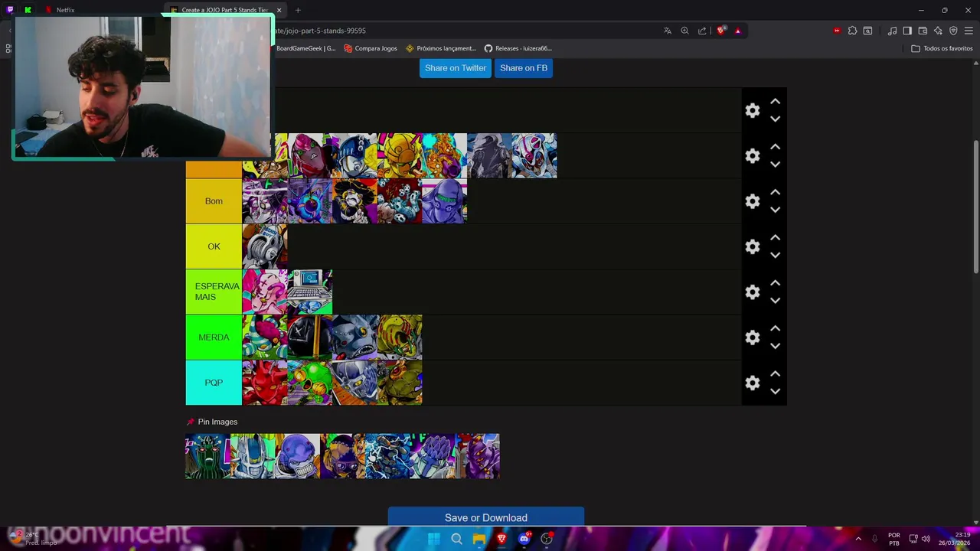980x551 pixels.
Task: Open settings gear for the Bom row
Action: pos(753,201)
